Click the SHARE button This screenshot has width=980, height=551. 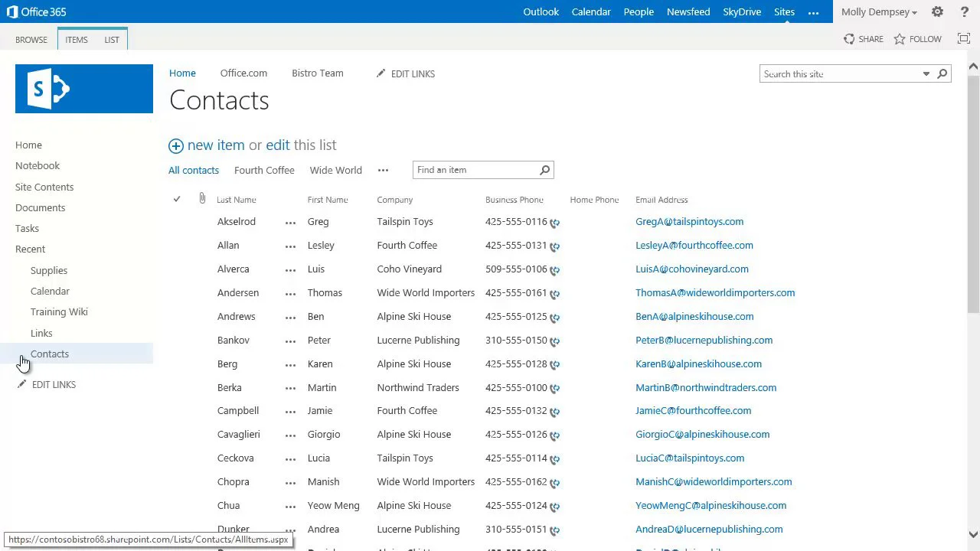(x=863, y=39)
